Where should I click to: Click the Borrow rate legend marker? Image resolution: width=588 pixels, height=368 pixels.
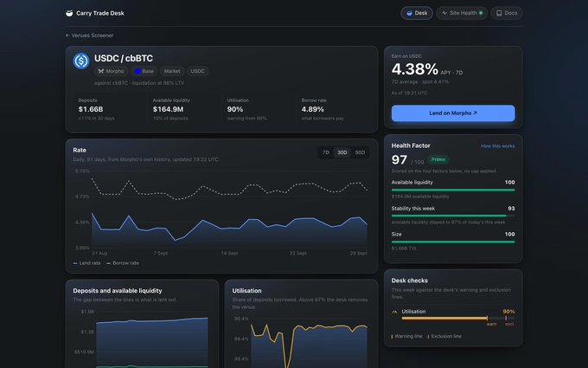[108, 263]
